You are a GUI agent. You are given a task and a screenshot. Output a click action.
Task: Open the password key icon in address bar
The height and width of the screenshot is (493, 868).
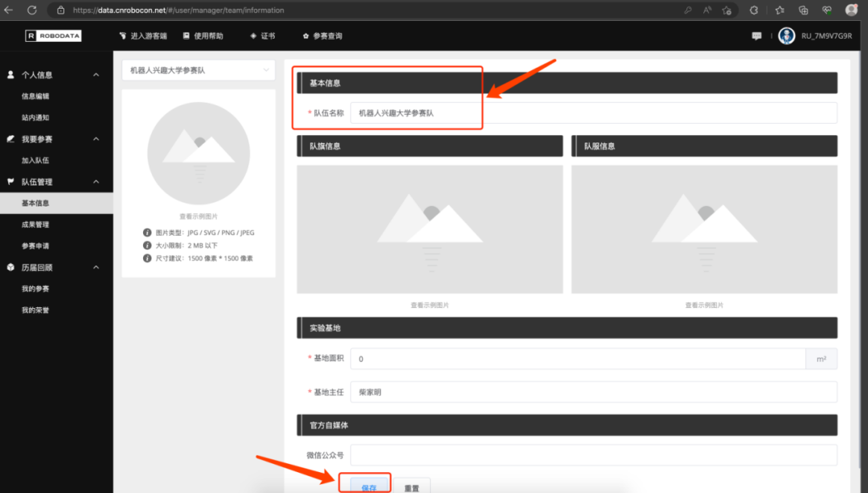pyautogui.click(x=687, y=10)
